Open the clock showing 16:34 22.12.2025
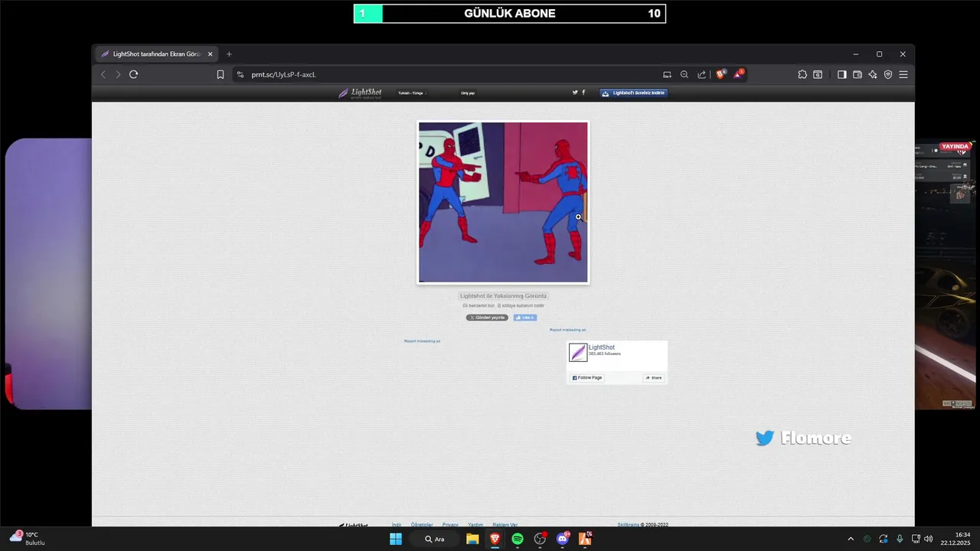The height and width of the screenshot is (551, 980). [956, 539]
